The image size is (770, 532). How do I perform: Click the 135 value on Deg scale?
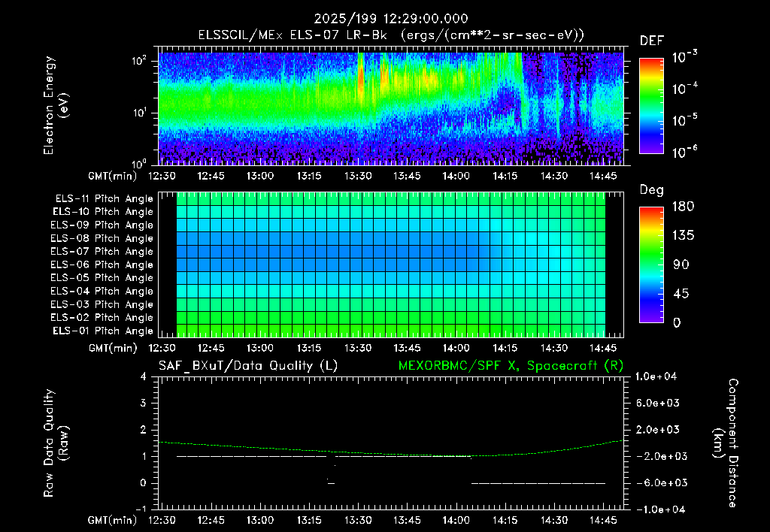click(x=683, y=236)
